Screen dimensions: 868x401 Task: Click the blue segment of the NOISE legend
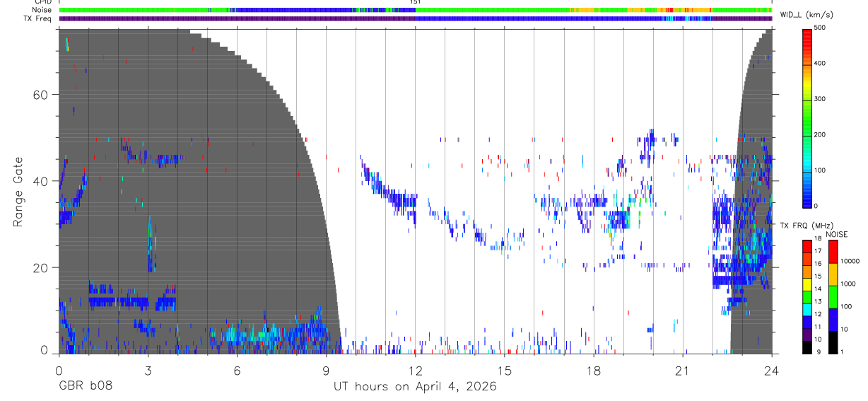coord(833,320)
